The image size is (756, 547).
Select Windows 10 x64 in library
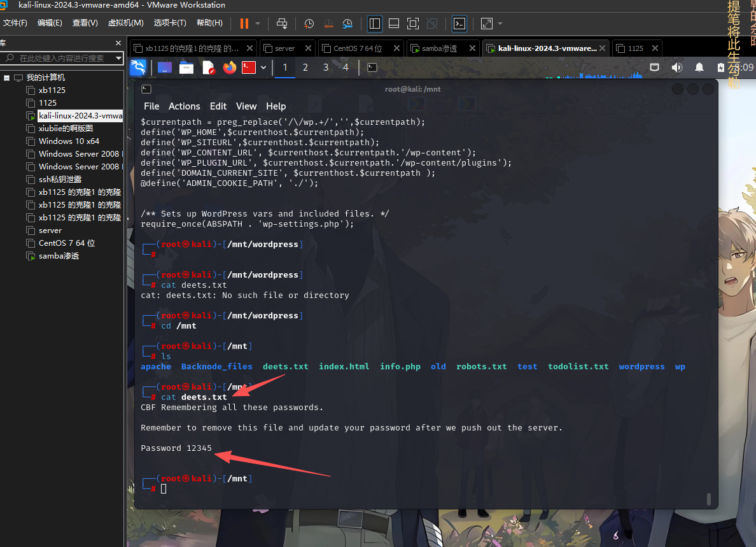click(69, 141)
